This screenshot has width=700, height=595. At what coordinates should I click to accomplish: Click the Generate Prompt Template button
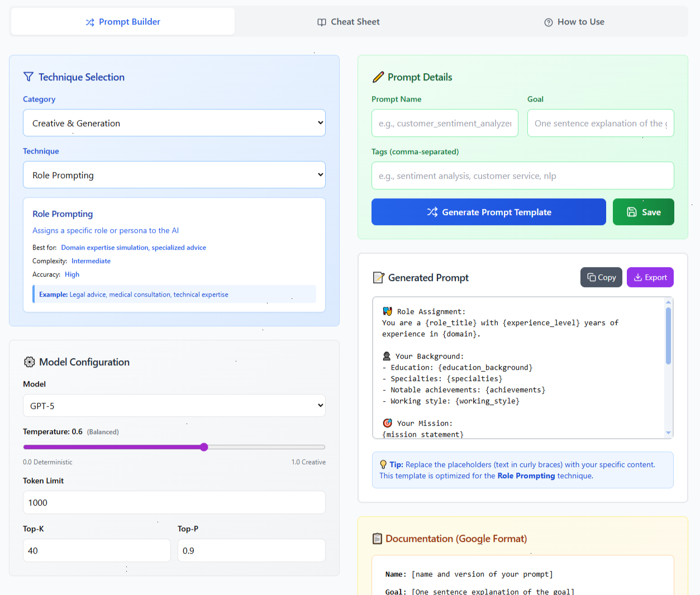[489, 212]
